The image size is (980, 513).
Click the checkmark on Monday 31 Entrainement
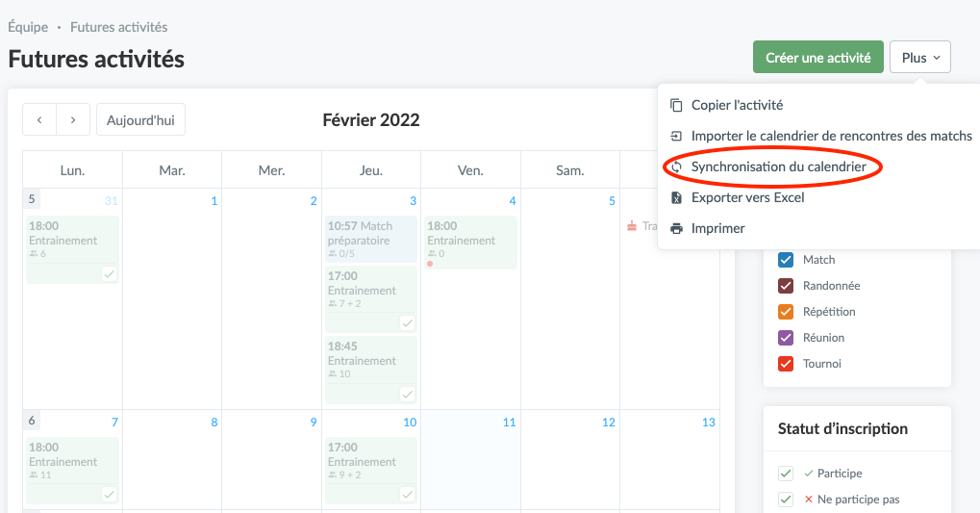(x=110, y=274)
